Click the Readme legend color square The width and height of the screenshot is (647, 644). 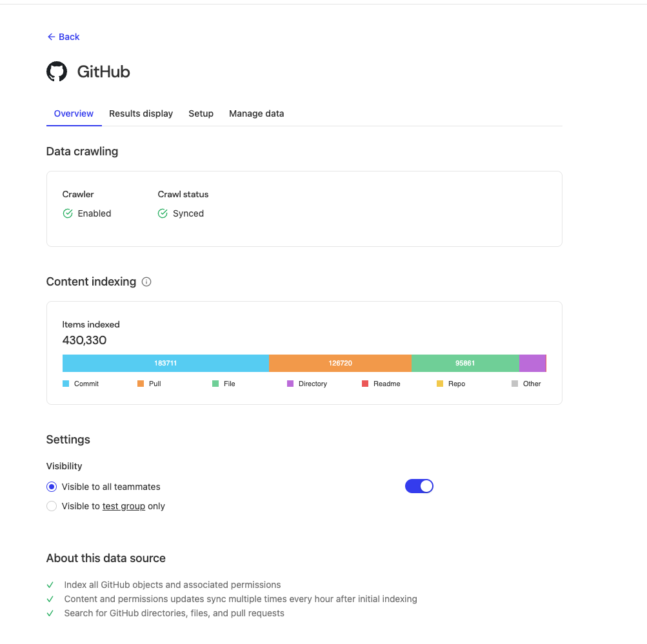click(x=365, y=384)
